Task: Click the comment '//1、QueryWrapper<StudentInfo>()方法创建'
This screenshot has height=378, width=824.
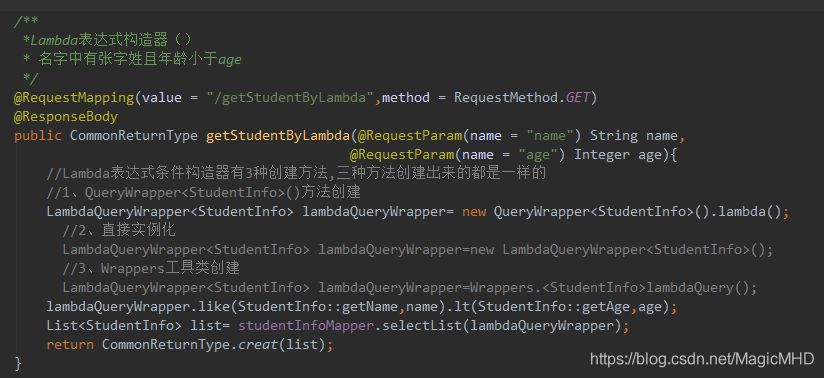Action: click(x=204, y=192)
